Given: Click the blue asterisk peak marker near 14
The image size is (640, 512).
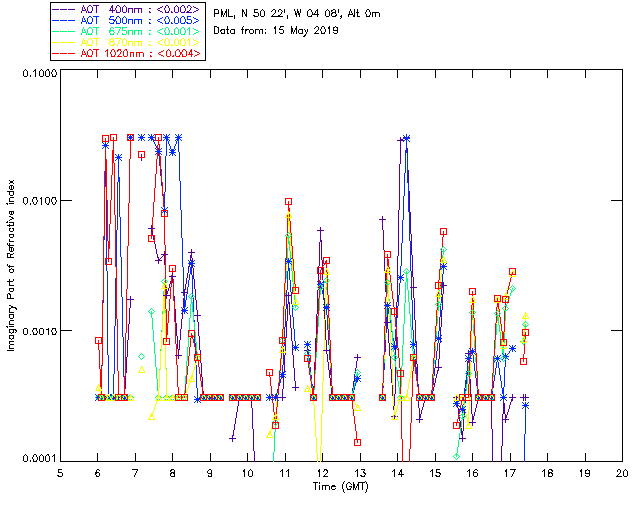Looking at the screenshot, I should pyautogui.click(x=406, y=138).
